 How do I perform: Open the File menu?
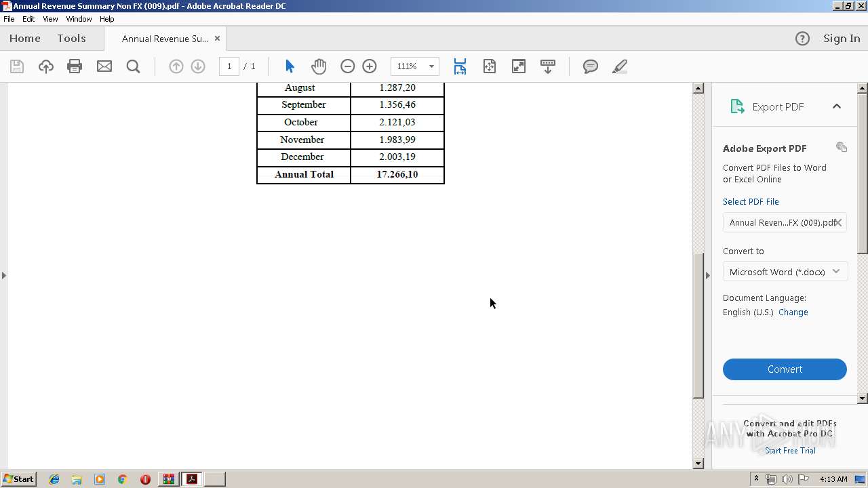click(9, 19)
